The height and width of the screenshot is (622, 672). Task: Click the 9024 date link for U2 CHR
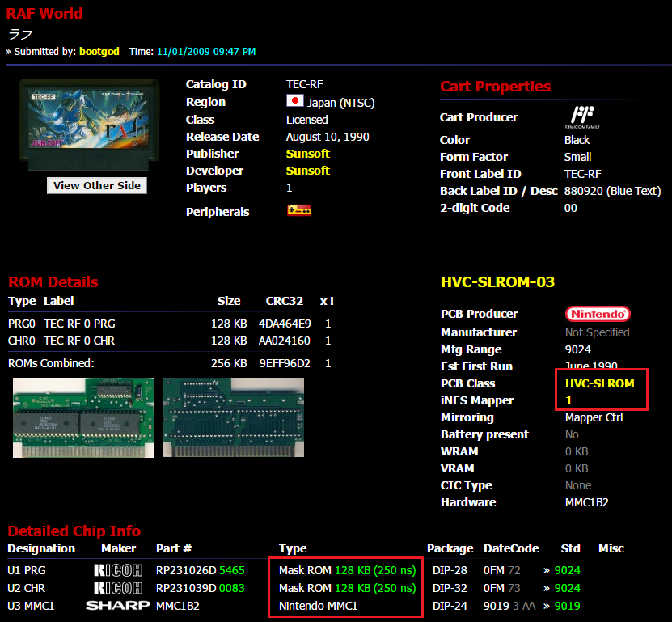568,588
